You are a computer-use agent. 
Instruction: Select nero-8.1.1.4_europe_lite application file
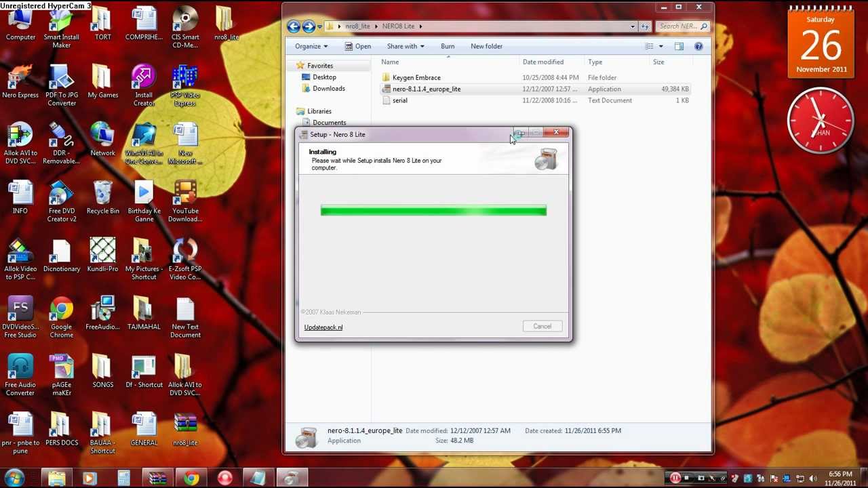click(426, 89)
